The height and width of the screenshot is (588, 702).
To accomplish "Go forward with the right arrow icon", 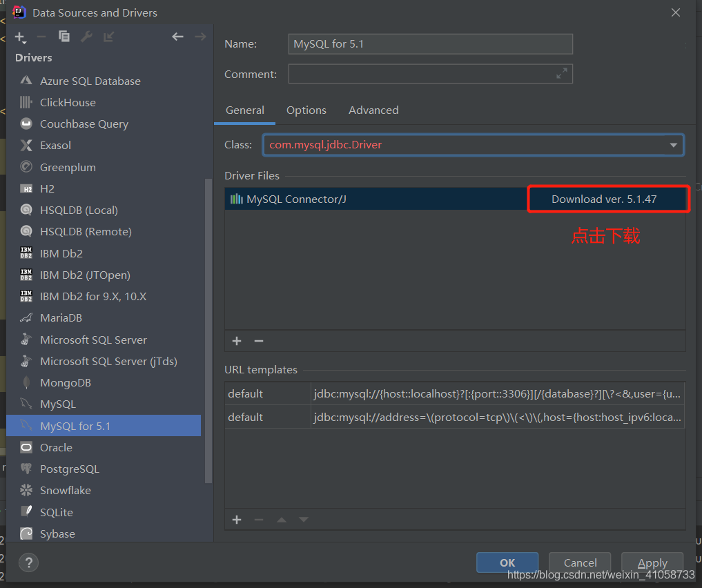I will (x=200, y=37).
